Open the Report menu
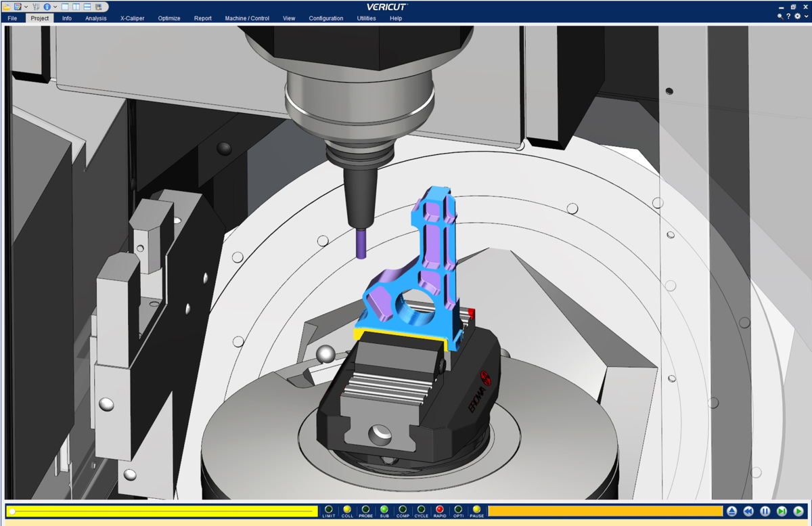 (x=203, y=18)
